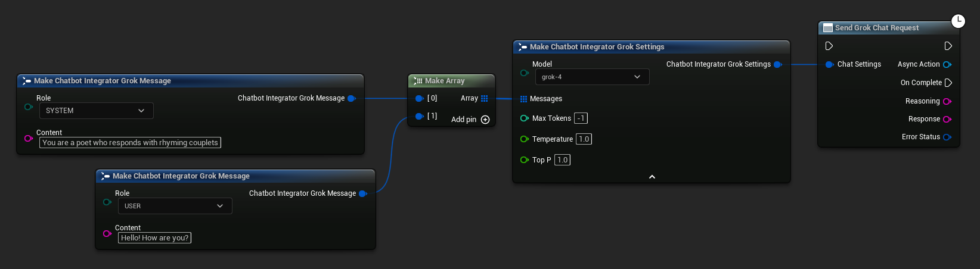Click the Top P value field
Image resolution: width=980 pixels, height=269 pixels.
pos(562,160)
